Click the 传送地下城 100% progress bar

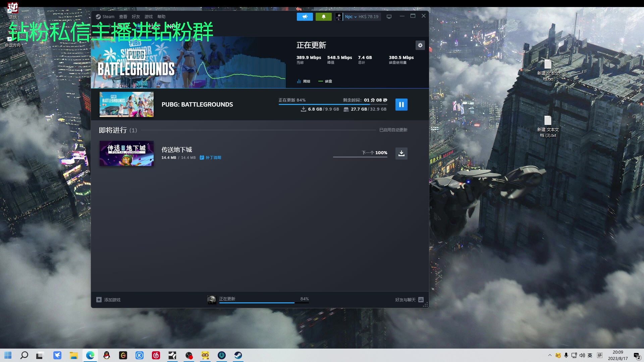[x=360, y=157]
